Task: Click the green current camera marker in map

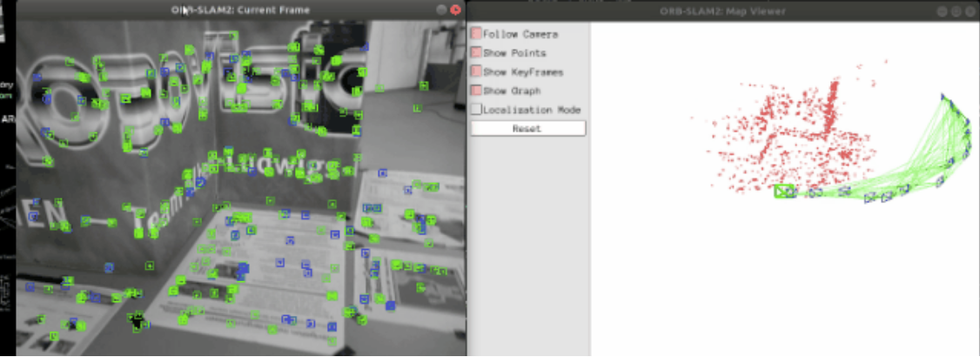Action: (x=782, y=192)
